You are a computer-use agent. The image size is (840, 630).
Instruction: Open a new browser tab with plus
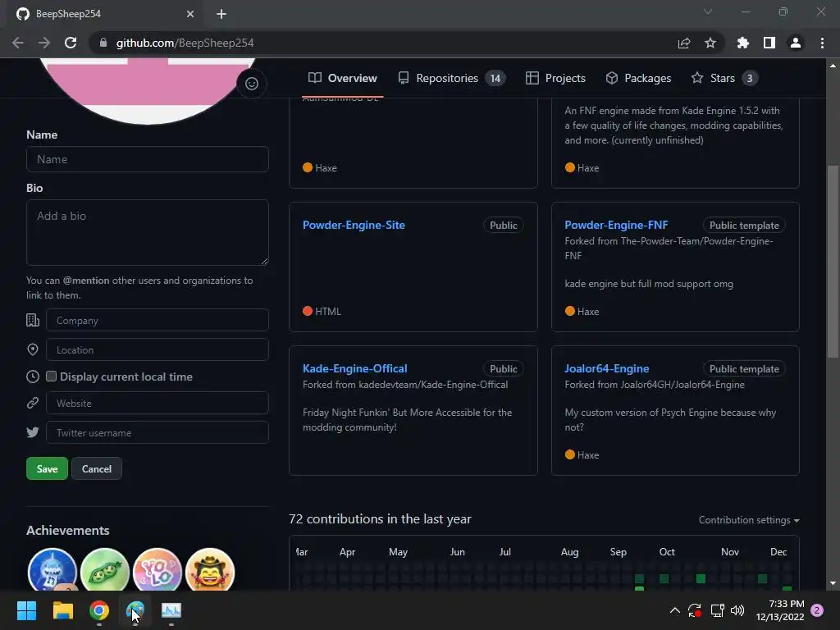pyautogui.click(x=221, y=14)
